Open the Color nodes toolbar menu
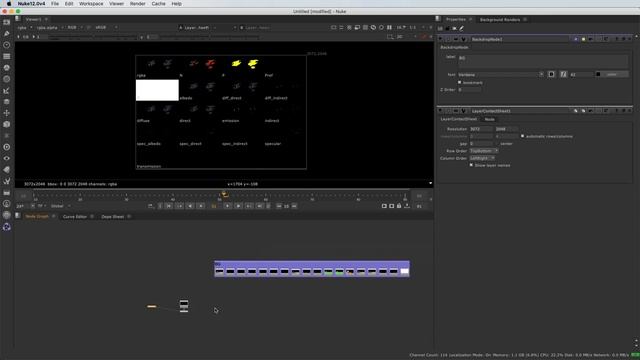640x360 pixels. (x=7, y=68)
